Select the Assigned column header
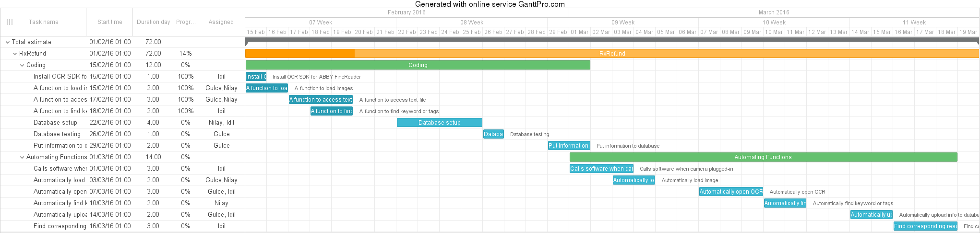 (221, 22)
